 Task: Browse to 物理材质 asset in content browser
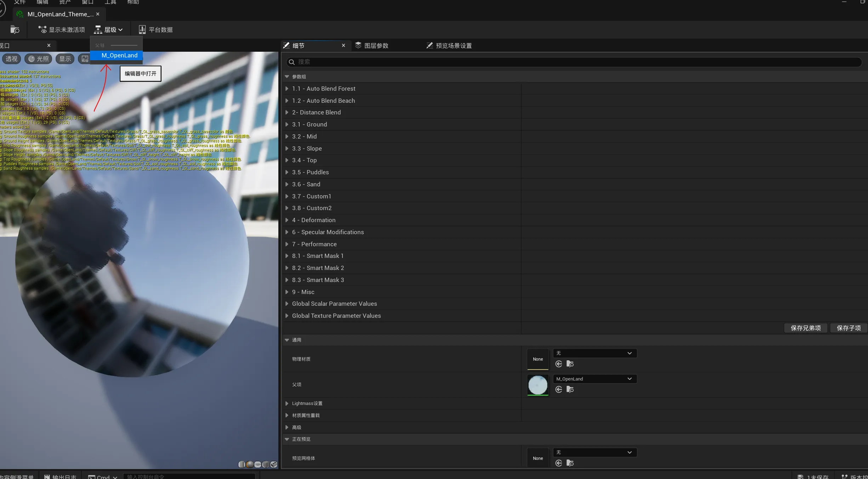click(570, 364)
